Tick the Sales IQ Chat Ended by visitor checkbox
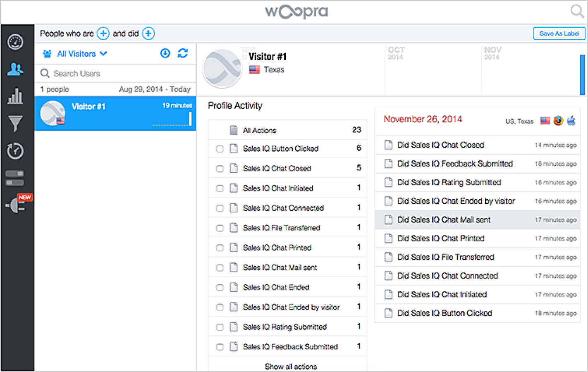Screen dimensions: 588x372 click(220, 308)
